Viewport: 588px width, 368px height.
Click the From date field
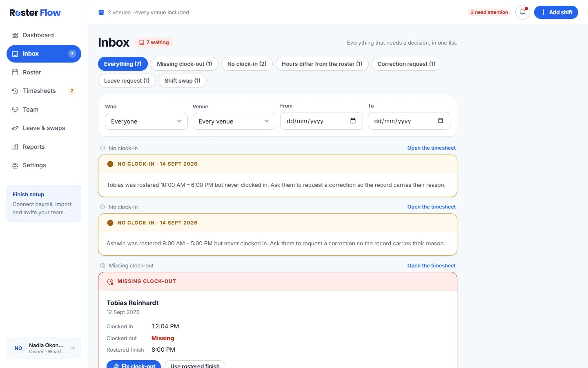pyautogui.click(x=321, y=121)
